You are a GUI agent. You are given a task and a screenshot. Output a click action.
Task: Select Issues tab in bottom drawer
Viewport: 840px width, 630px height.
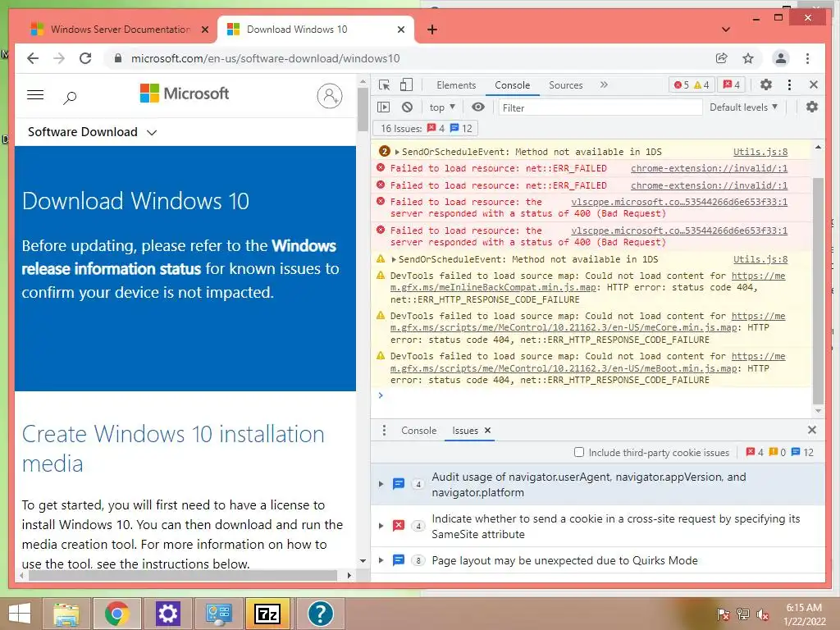(x=464, y=430)
